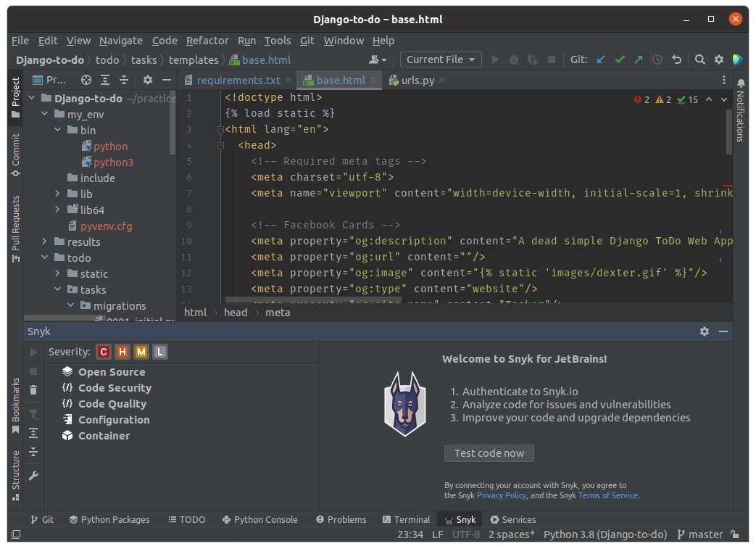756x549 pixels.
Task: Open the Notifications bell sidebar
Action: pyautogui.click(x=741, y=112)
